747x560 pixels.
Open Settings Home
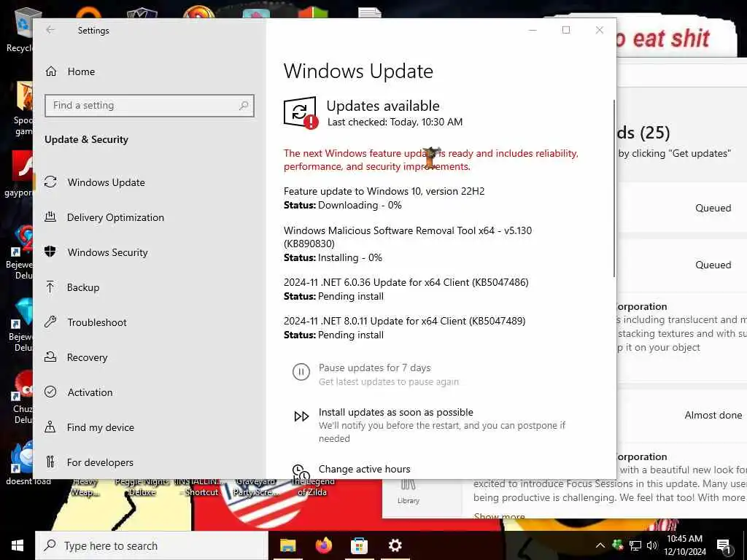pos(81,71)
